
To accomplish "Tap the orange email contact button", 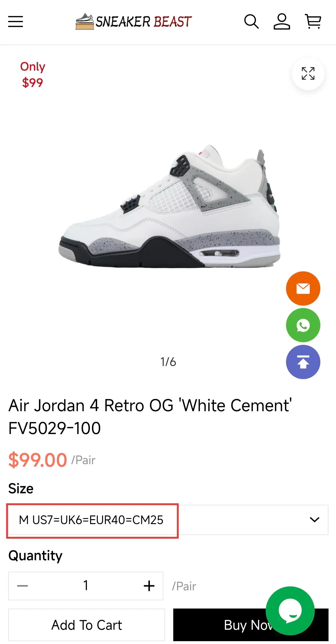I will [x=303, y=288].
